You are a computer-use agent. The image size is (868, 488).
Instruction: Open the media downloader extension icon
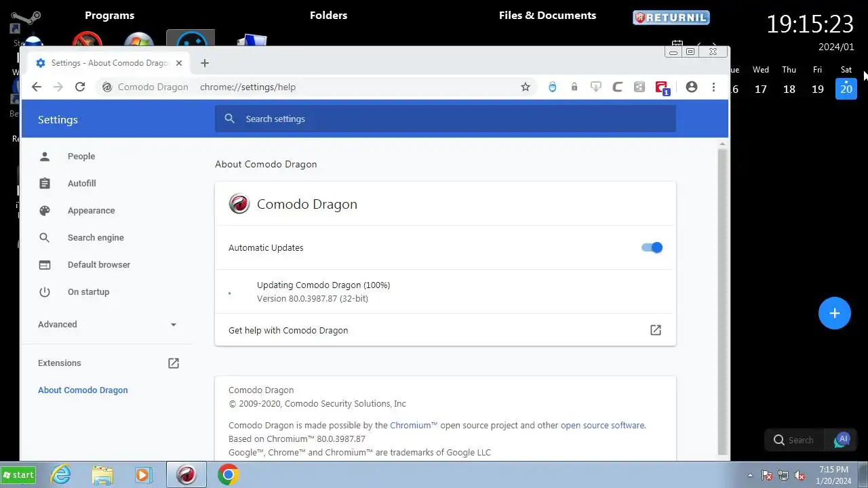pyautogui.click(x=596, y=87)
